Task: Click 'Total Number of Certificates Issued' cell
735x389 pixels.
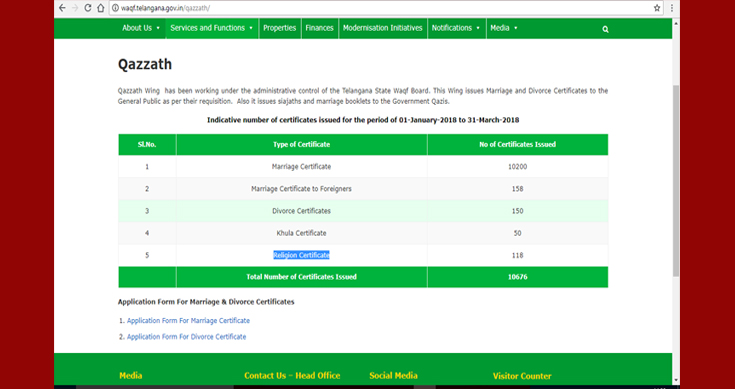Action: (x=301, y=277)
